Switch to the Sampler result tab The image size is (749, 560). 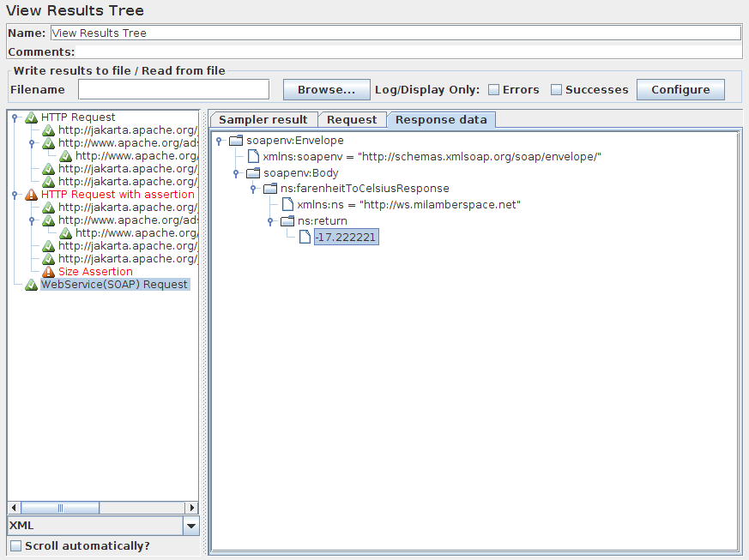point(263,120)
